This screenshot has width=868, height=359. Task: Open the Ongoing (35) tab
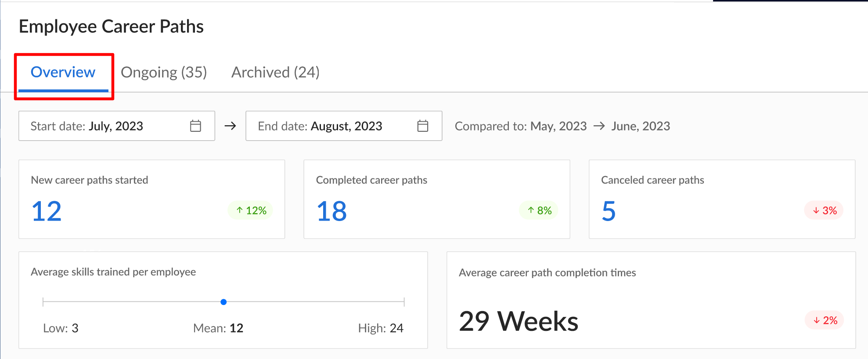164,73
